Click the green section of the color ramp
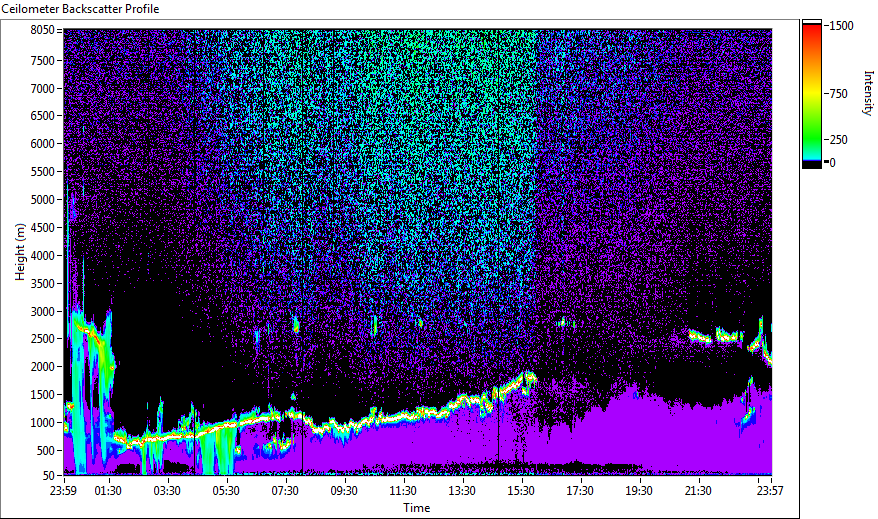Image resolution: width=878 pixels, height=519 pixels. 812,132
